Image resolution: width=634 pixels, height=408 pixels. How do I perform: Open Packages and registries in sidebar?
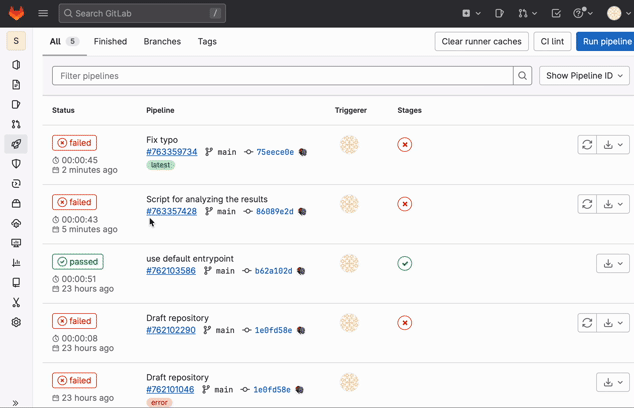[x=16, y=203]
